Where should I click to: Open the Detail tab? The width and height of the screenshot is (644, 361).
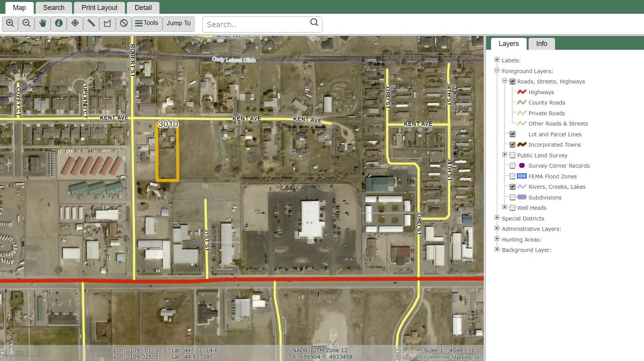(143, 8)
